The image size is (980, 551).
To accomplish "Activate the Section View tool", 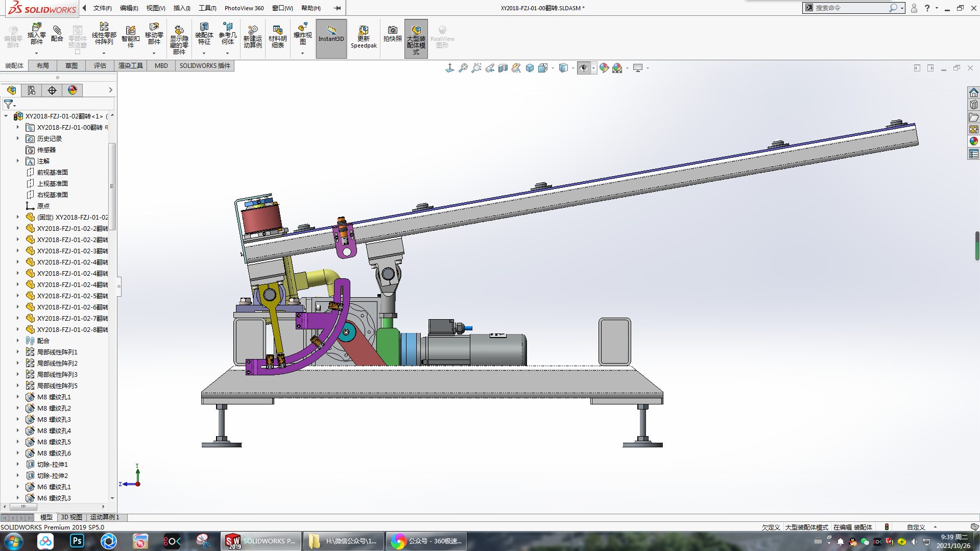I will point(503,68).
